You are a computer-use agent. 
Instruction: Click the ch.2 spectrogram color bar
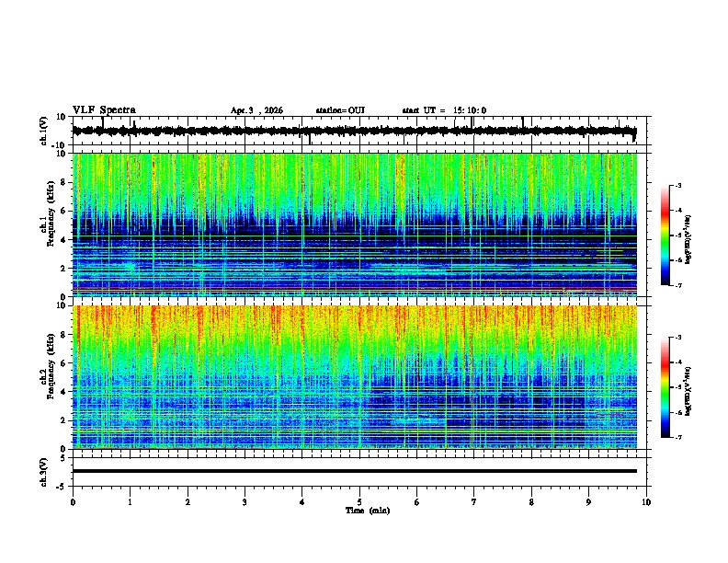pos(665,387)
